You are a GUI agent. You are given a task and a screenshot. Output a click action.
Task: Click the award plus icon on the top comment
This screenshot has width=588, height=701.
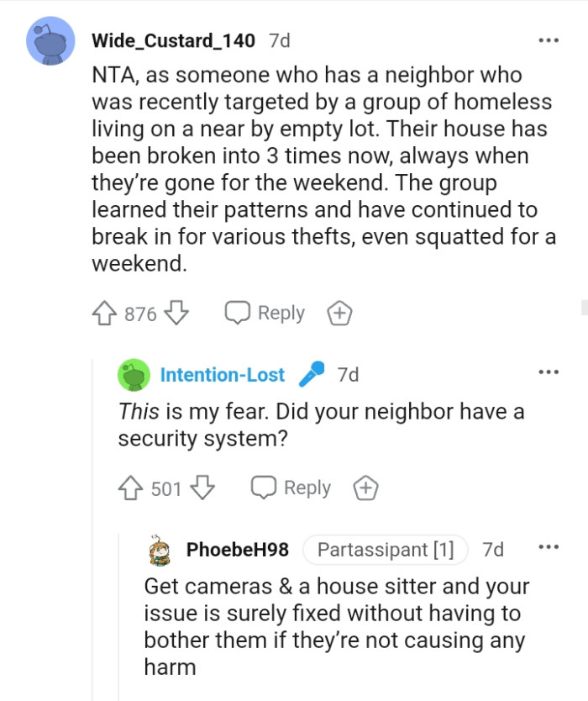[339, 313]
